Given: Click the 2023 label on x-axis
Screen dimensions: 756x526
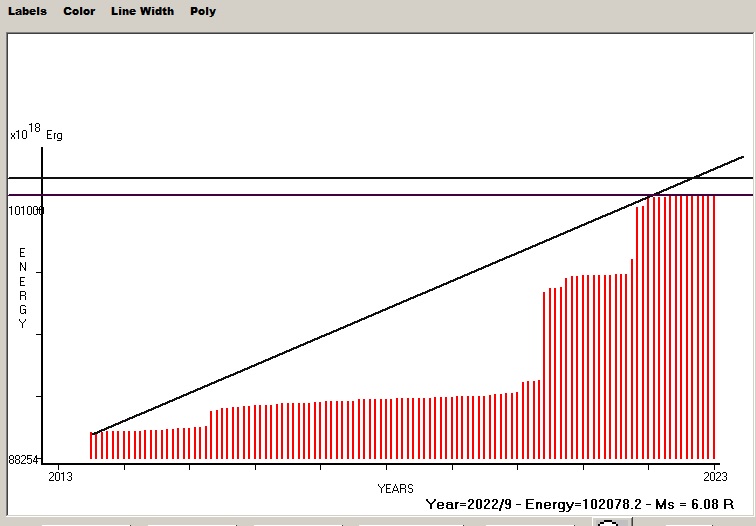Looking at the screenshot, I should click(x=716, y=472).
